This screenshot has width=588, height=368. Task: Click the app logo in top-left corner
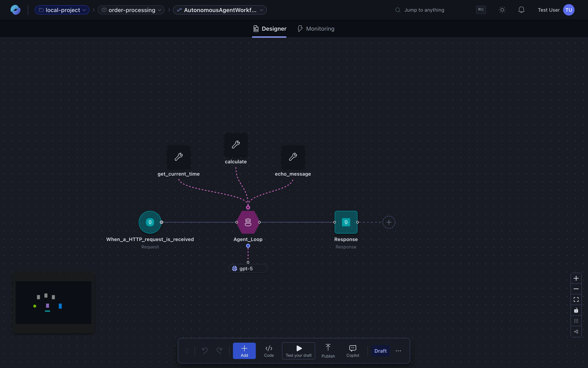click(x=15, y=10)
